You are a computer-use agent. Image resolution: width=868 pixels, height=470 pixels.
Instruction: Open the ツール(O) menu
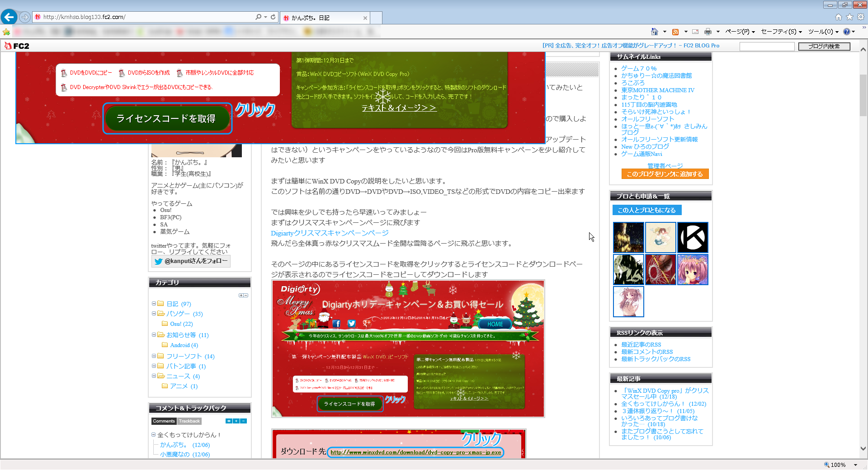pyautogui.click(x=823, y=32)
